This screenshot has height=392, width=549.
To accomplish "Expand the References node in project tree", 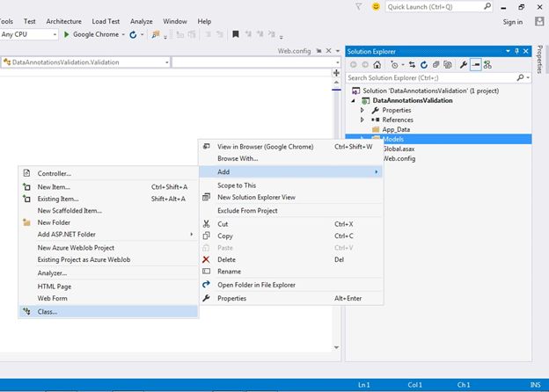I will click(362, 120).
